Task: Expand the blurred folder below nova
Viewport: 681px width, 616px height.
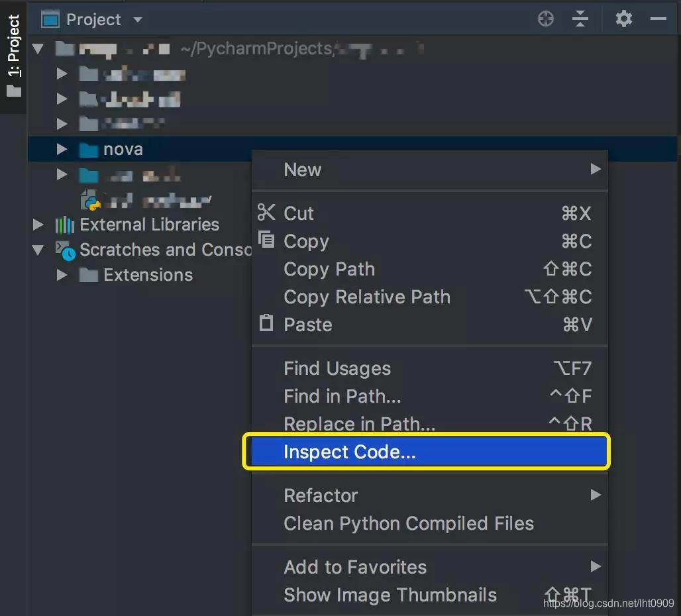Action: click(x=62, y=174)
